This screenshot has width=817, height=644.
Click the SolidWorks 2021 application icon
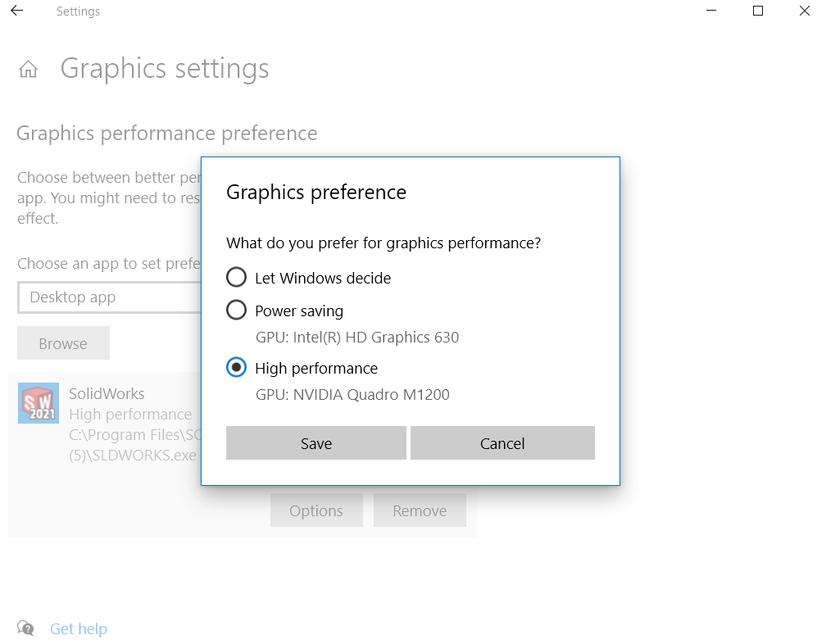point(38,402)
